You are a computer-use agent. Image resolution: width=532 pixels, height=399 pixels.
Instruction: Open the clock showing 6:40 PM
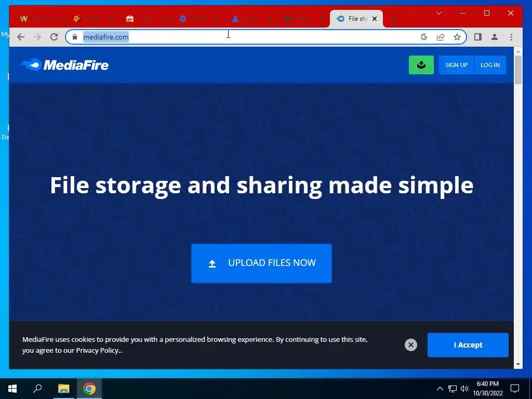coord(487,389)
